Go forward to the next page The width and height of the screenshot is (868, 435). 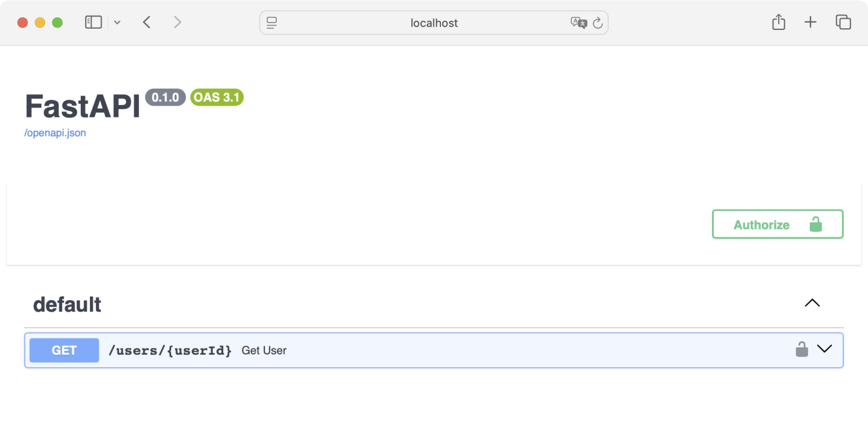(x=177, y=23)
